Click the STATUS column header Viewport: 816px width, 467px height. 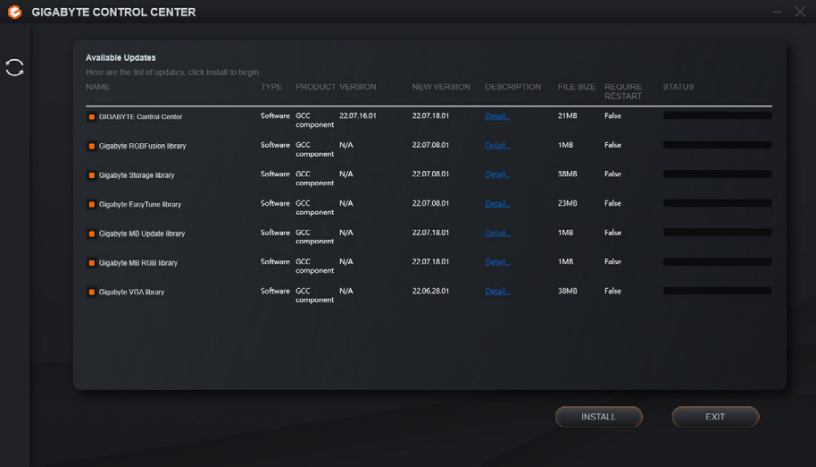coord(678,87)
